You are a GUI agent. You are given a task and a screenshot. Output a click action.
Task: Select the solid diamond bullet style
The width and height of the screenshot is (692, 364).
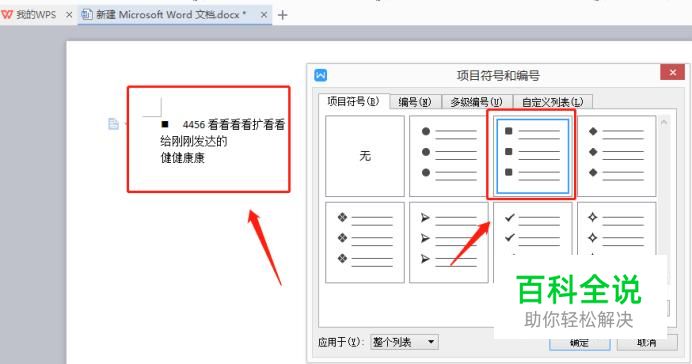(617, 156)
